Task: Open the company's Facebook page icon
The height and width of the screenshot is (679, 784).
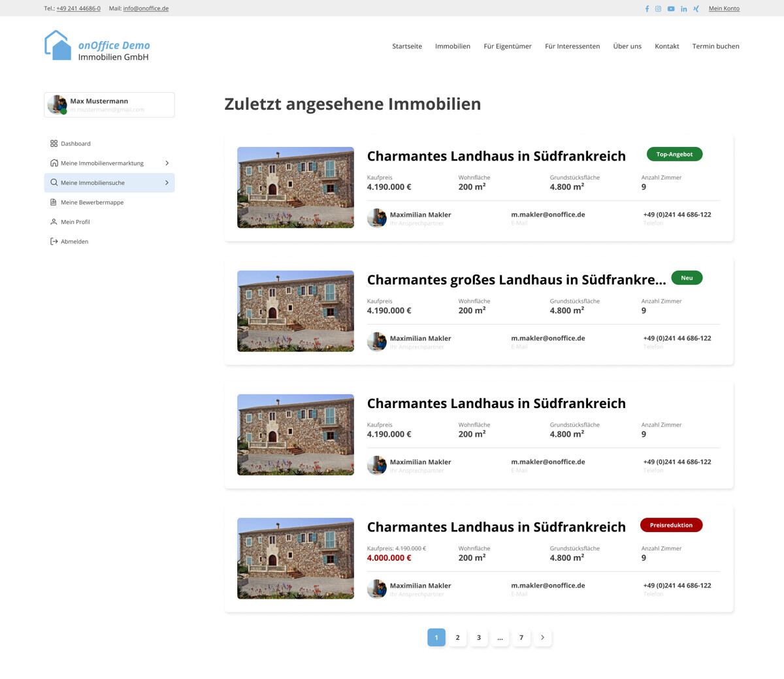Action: 647,8
